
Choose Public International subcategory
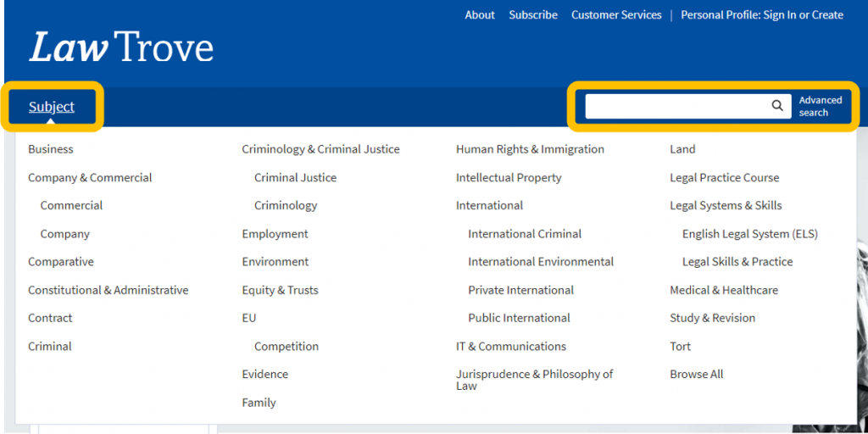[519, 318]
